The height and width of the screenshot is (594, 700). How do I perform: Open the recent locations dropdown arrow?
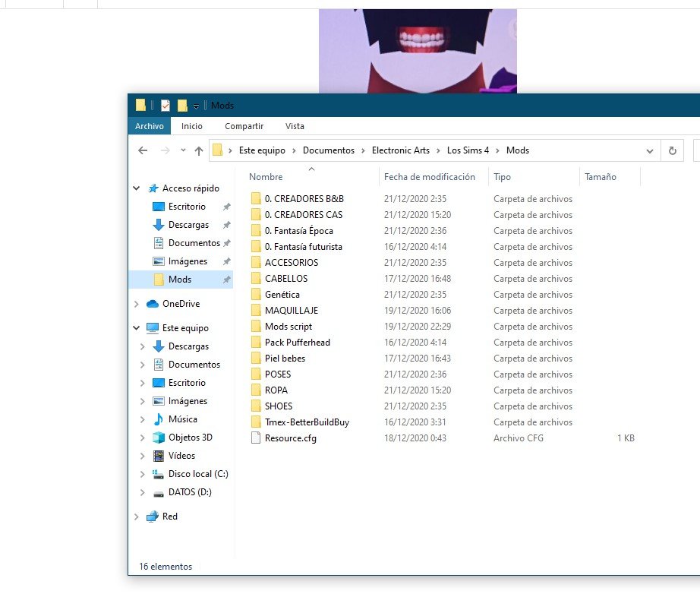183,150
